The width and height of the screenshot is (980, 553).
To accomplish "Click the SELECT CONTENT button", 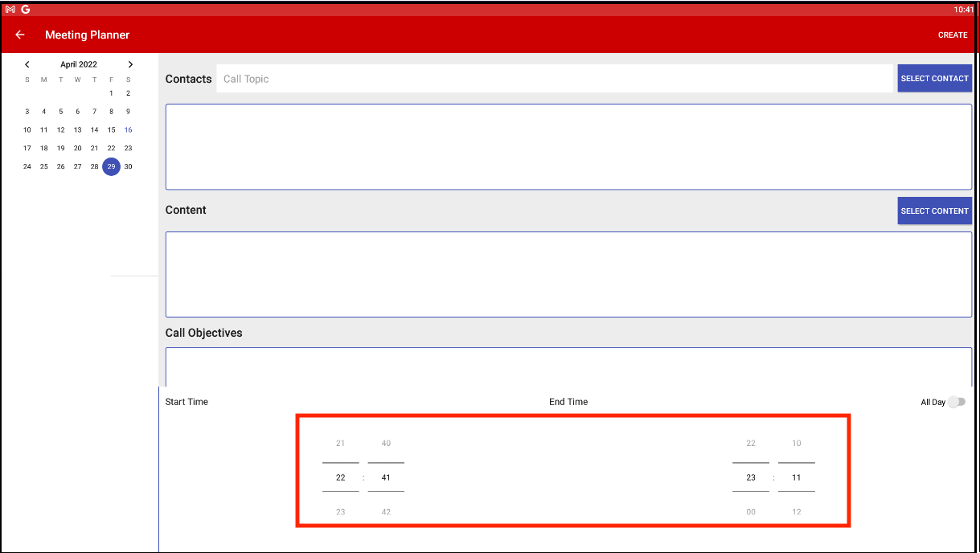I will click(934, 211).
